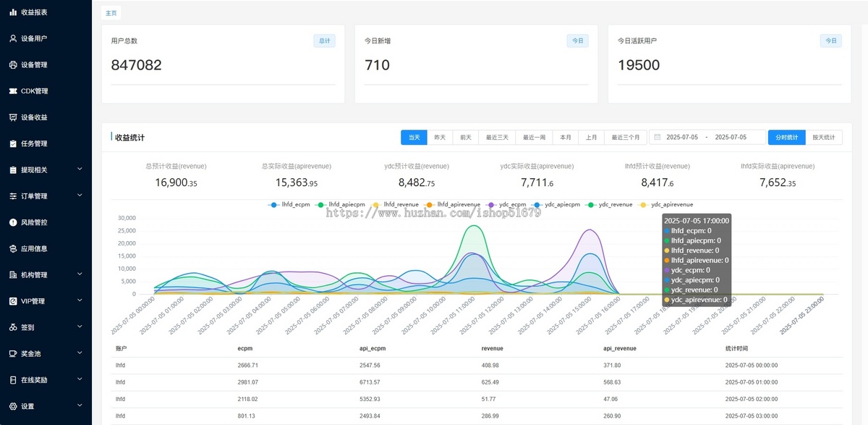Toggle ydc_ecpm series in chart legend

pos(506,205)
